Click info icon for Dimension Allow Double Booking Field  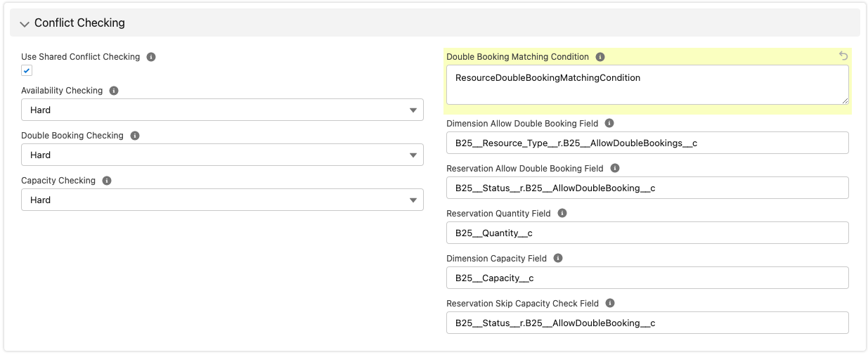point(609,123)
